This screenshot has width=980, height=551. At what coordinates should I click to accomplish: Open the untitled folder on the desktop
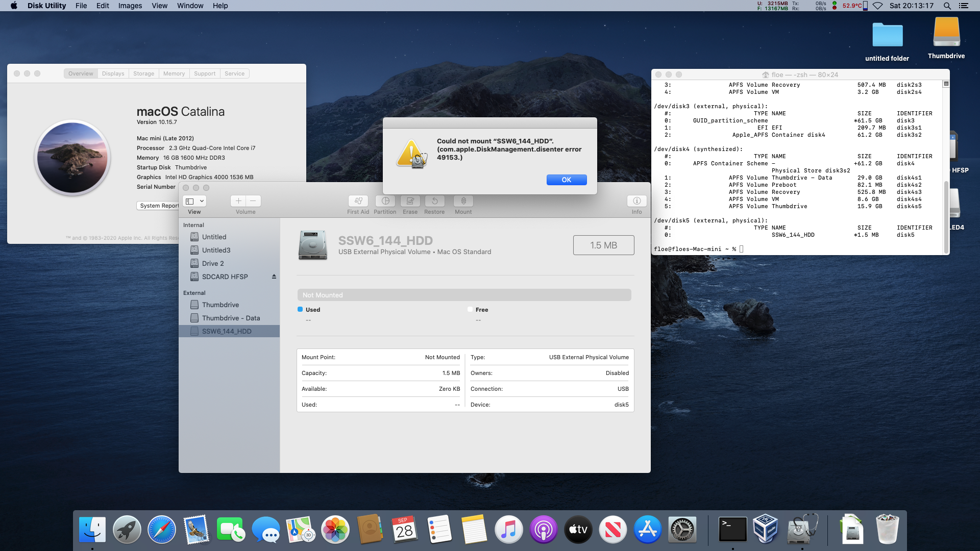(x=887, y=36)
